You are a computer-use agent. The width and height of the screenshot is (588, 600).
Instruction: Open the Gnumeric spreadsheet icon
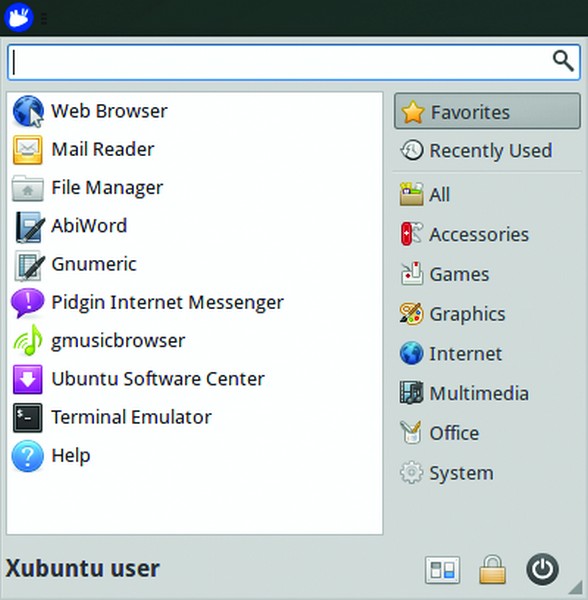tap(28, 265)
